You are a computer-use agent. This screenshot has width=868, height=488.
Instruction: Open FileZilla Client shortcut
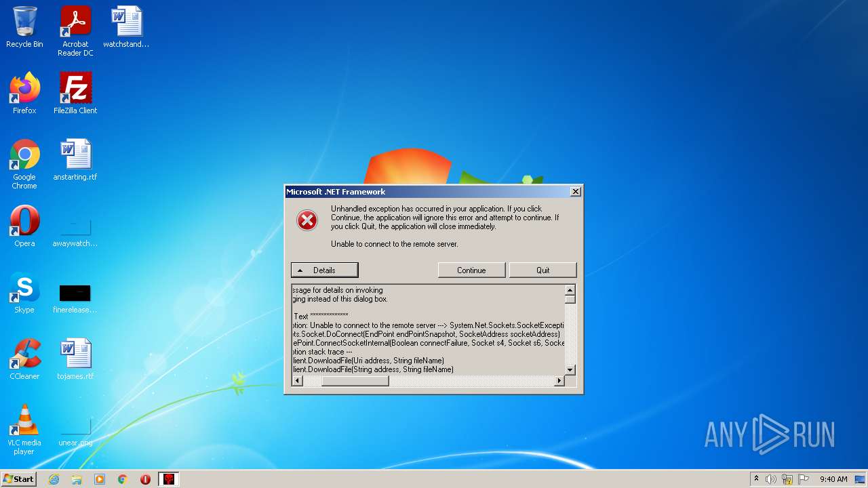[75, 93]
